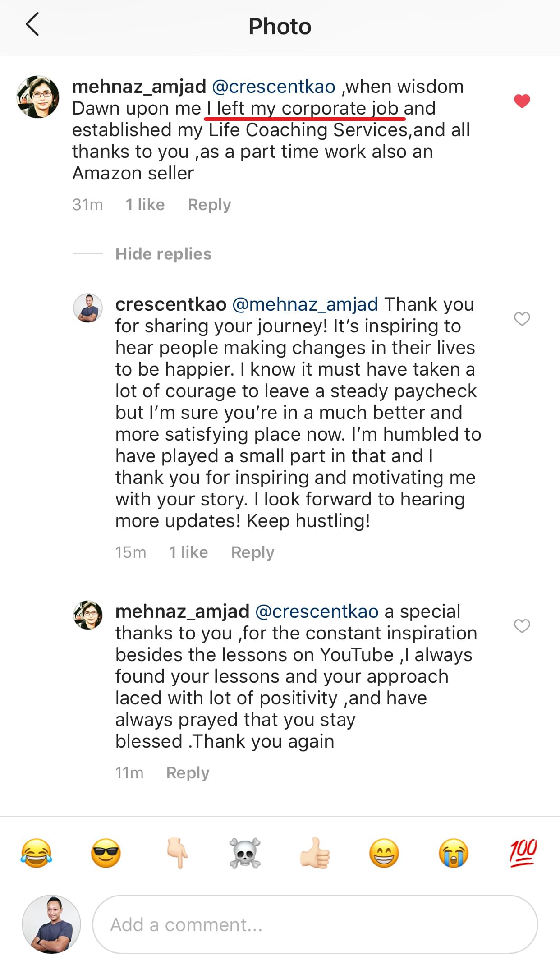Screen dimensions: 560x965
Task: Pick the pointing-down hand emoji
Action: point(177,853)
